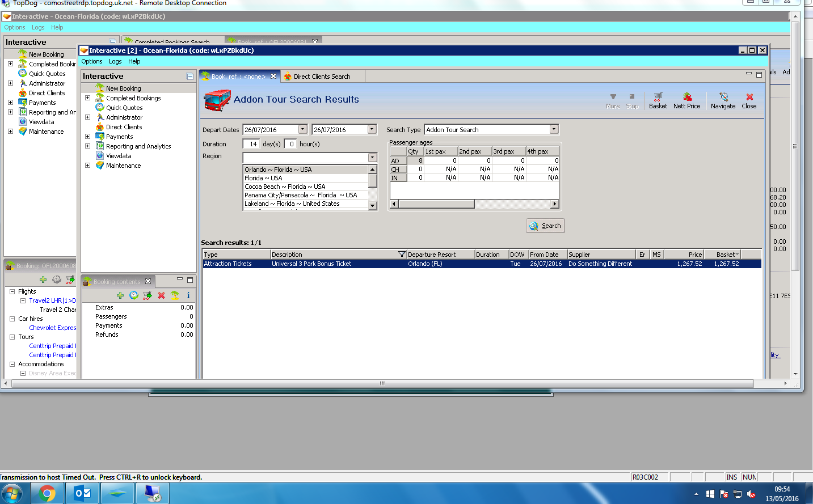Click the Duration hours input field
The image size is (813, 504).
point(290,144)
